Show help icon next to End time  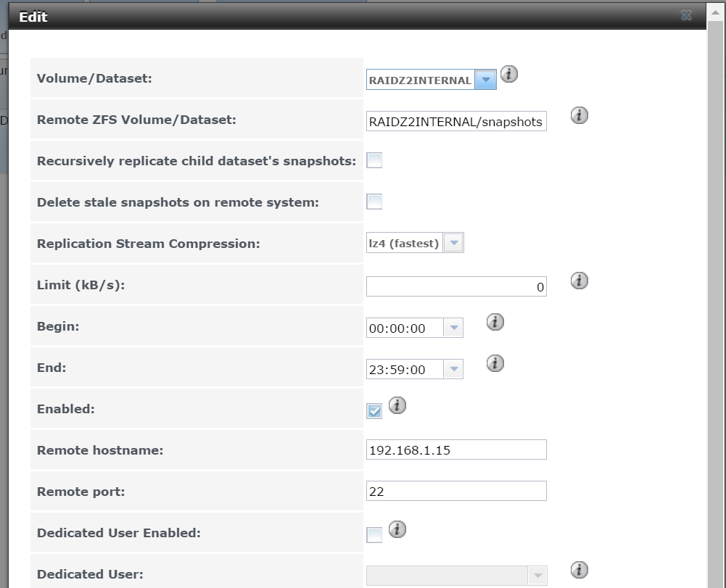pos(495,363)
